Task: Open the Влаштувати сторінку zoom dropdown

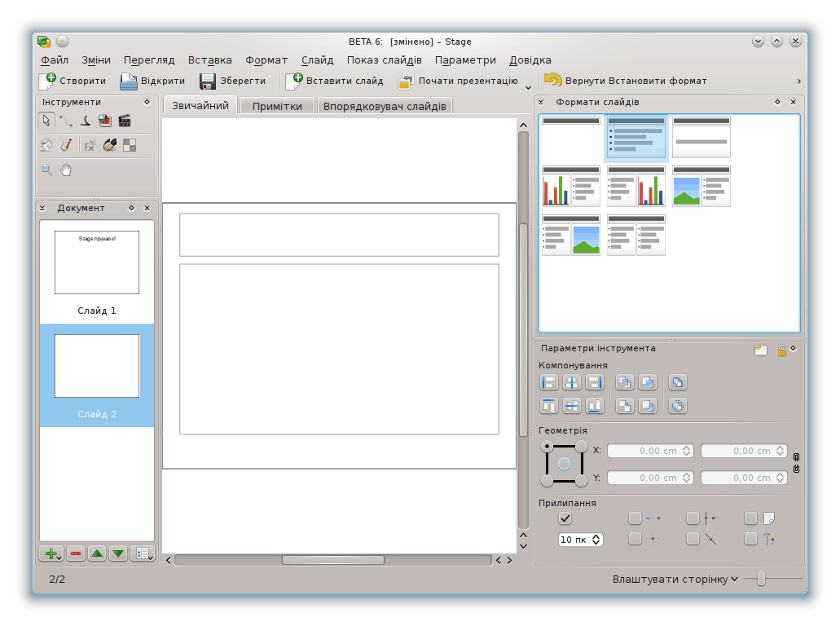Action: click(675, 579)
